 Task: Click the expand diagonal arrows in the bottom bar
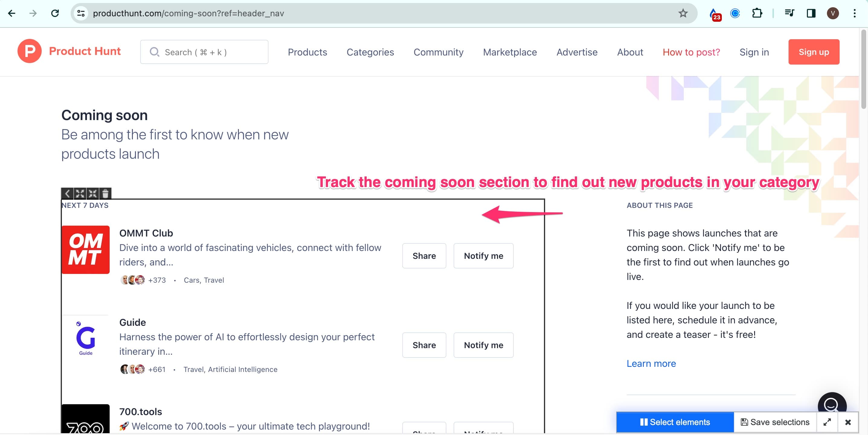[827, 422]
